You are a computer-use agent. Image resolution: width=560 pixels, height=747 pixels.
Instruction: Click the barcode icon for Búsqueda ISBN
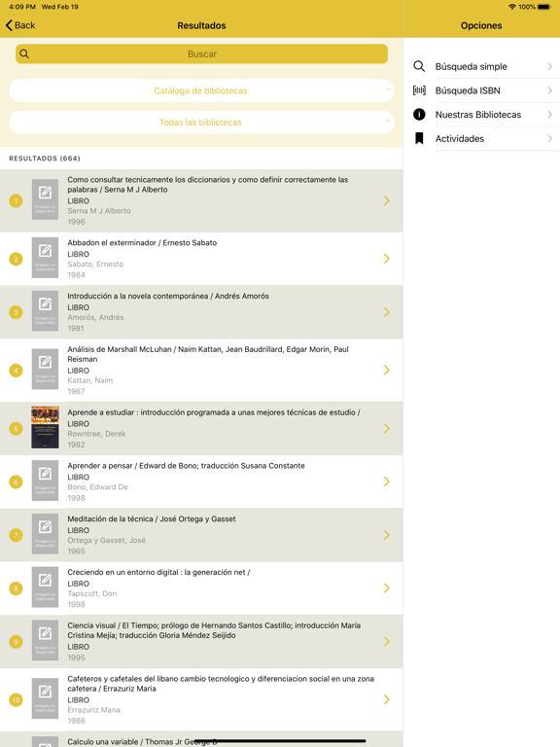click(419, 90)
